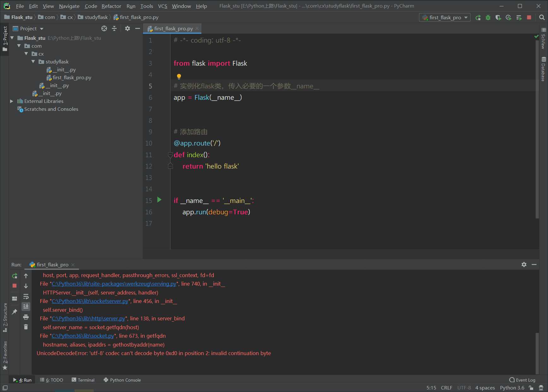Switch to the Terminal tool tab
Viewport: 548px width, 392px height.
83,380
